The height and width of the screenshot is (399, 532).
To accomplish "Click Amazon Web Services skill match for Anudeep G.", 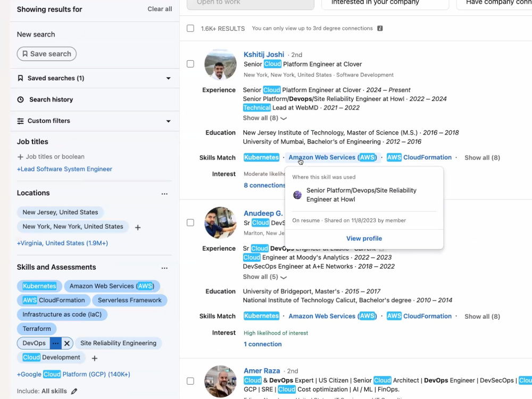I will click(x=332, y=316).
